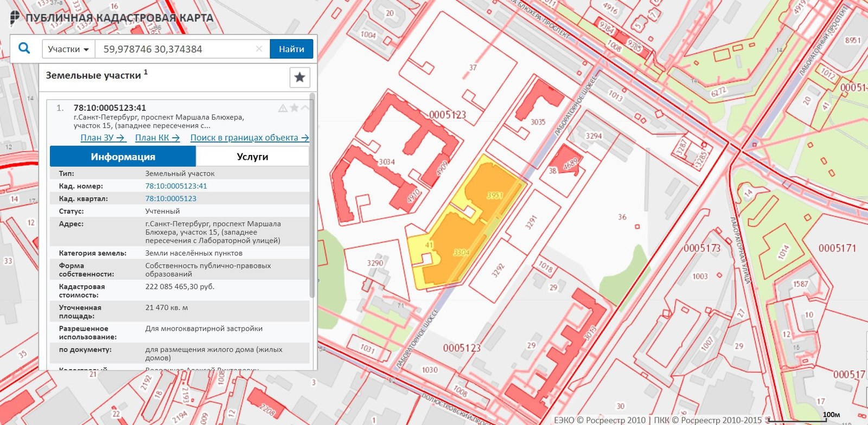This screenshot has height=425, width=868.
Task: Click the Земли населённых пунктов value
Action: pyautogui.click(x=194, y=253)
